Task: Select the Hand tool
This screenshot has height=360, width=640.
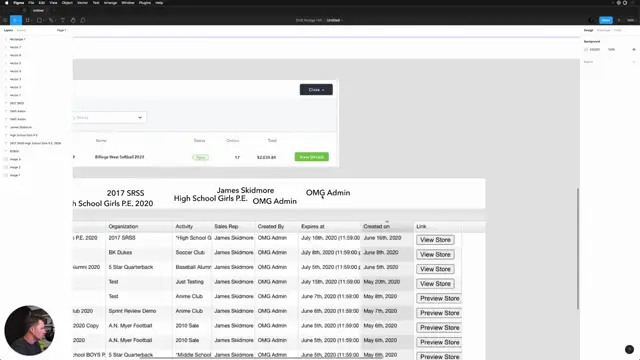Action: click(73, 20)
